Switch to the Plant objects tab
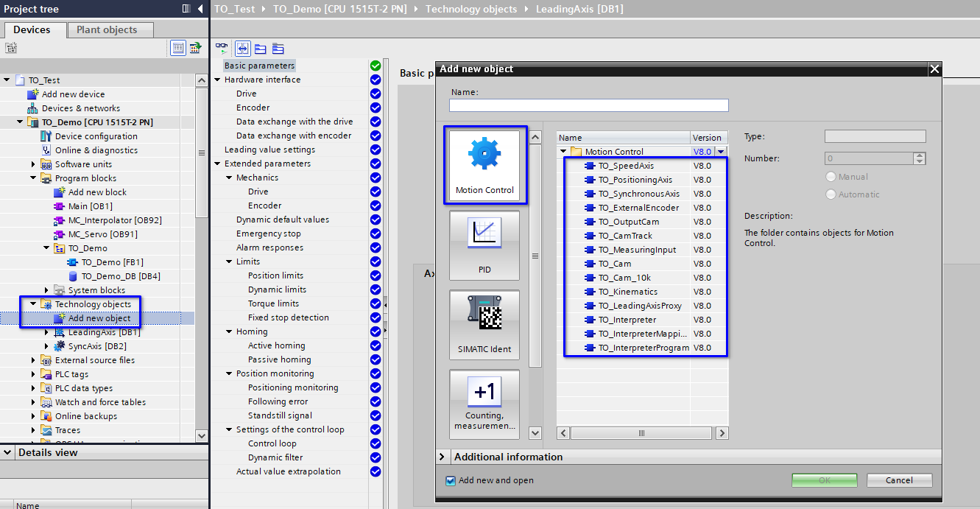The width and height of the screenshot is (980, 509). [107, 29]
